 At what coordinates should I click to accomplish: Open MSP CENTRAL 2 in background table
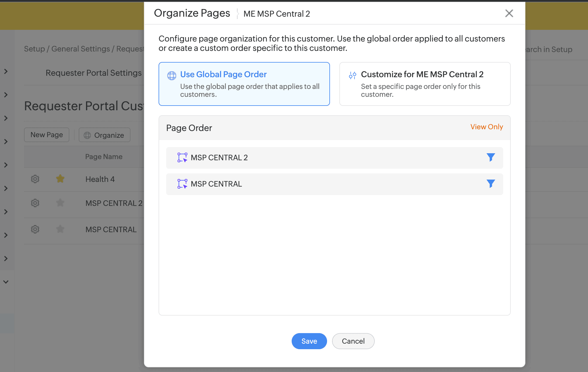[114, 203]
